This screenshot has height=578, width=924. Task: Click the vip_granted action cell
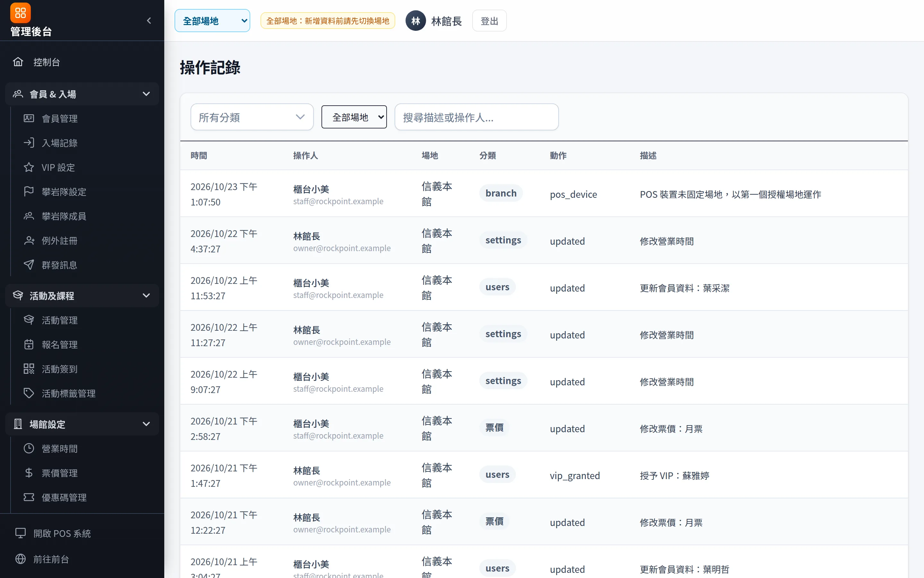coord(575,476)
